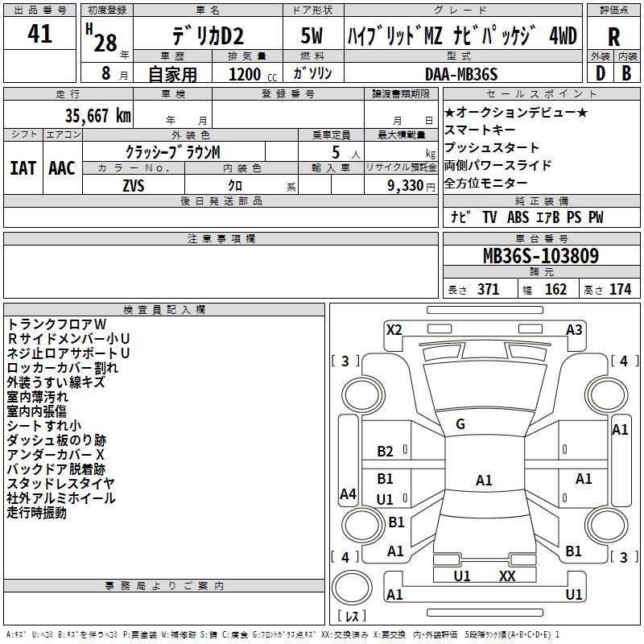Select inspector note シートすれ小

coord(44,426)
